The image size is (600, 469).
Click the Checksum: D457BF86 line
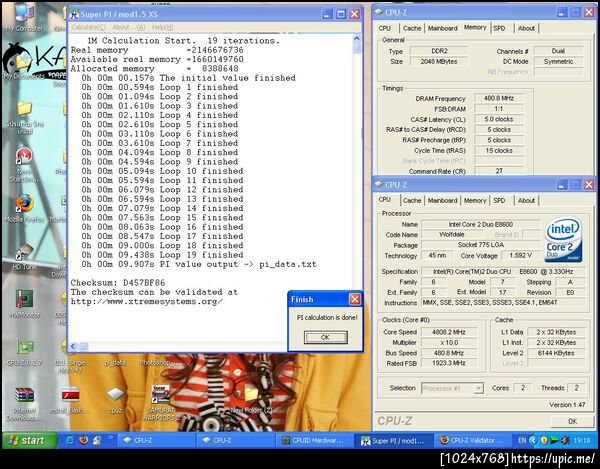[118, 283]
